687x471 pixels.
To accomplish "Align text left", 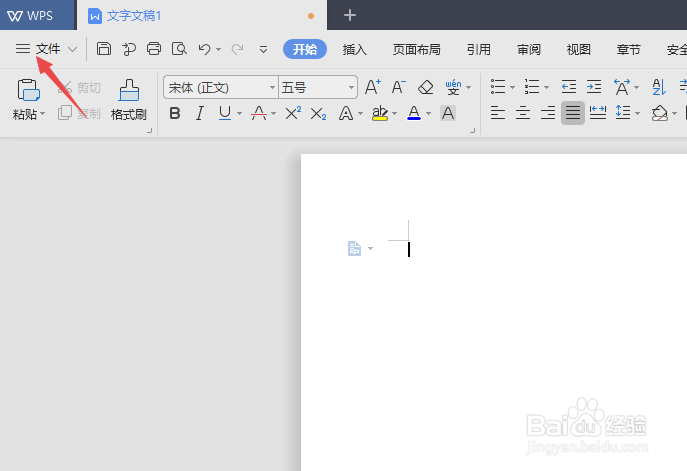I will click(x=498, y=113).
